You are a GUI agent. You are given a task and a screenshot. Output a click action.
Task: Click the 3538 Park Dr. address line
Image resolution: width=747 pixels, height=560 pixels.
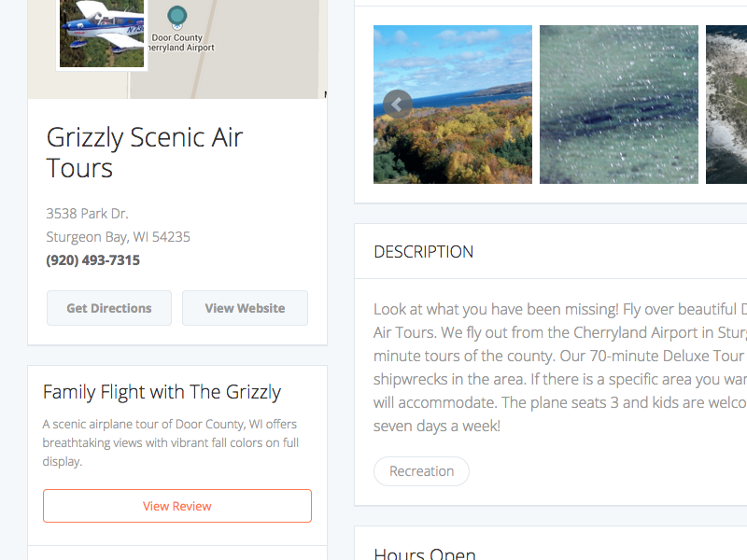pos(88,214)
